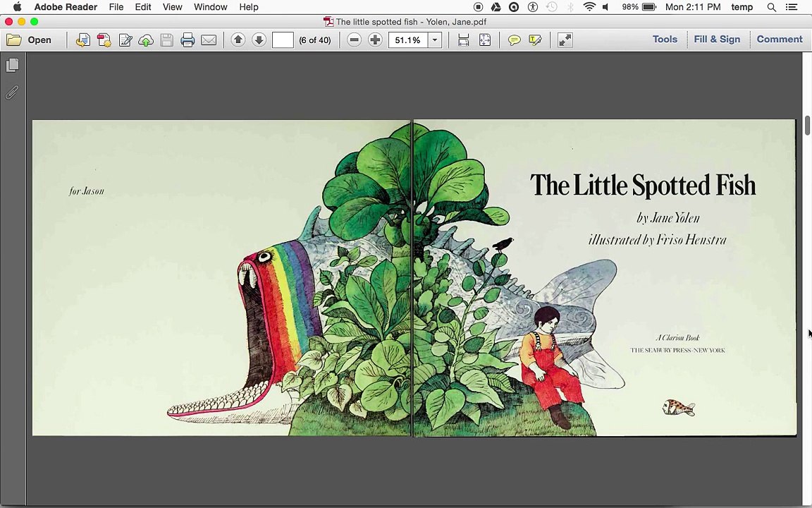Add a sticky note comment
This screenshot has width=812, height=508.
coord(515,40)
